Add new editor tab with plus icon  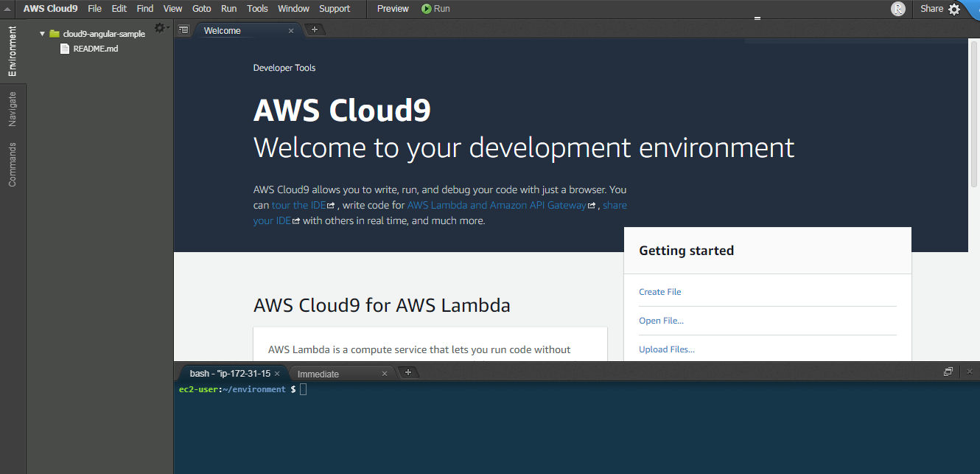pos(315,29)
